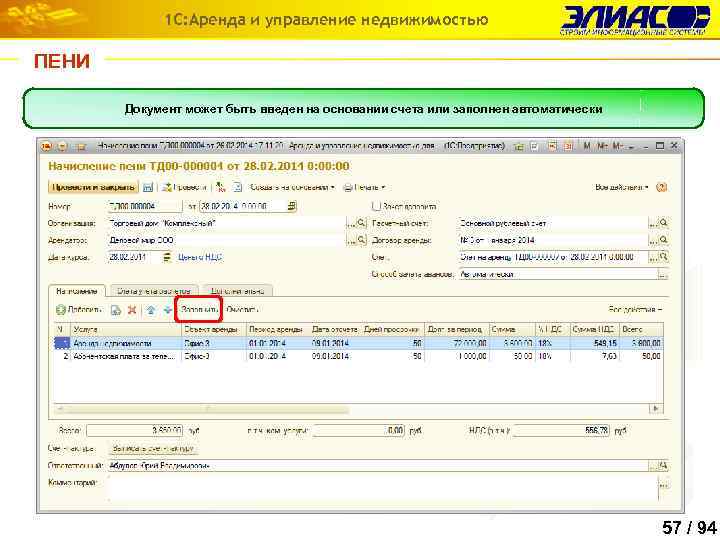Click the Долг за период column header

pyautogui.click(x=456, y=330)
